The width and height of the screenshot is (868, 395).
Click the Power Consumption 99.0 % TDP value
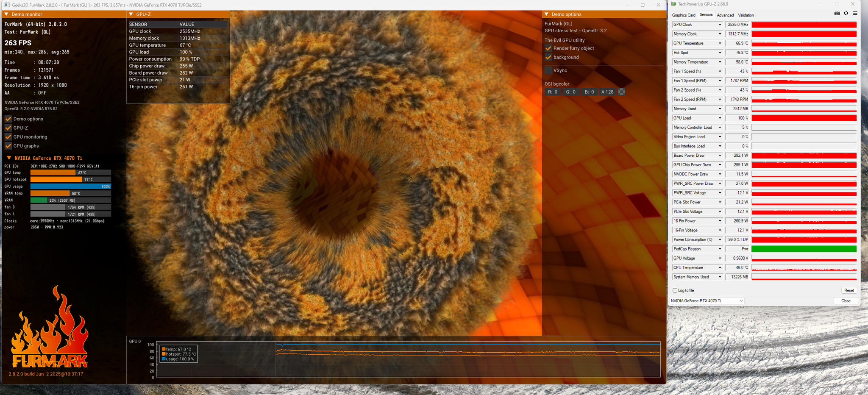click(738, 239)
